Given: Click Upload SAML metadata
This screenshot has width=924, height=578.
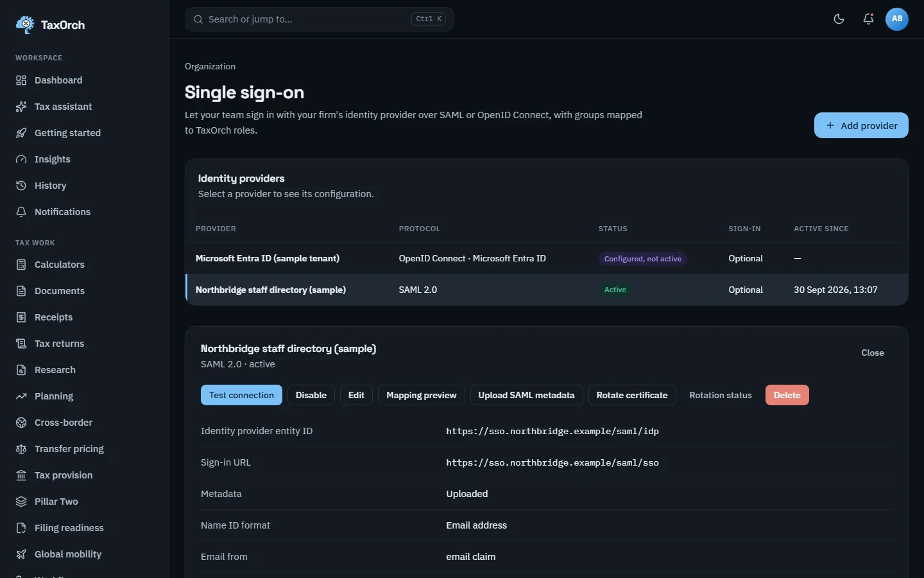Looking at the screenshot, I should point(527,395).
